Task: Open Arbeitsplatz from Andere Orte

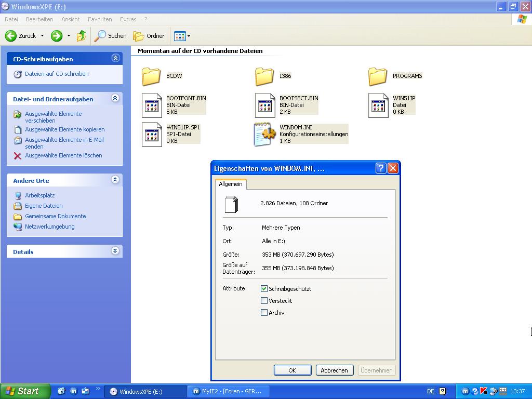Action: (x=39, y=195)
